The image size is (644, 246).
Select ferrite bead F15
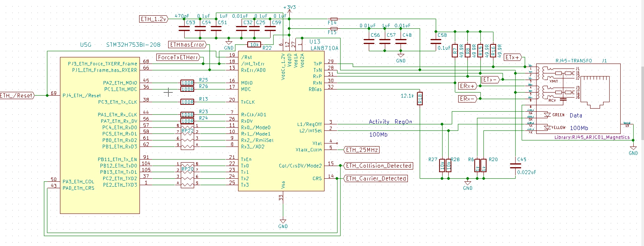point(334,28)
